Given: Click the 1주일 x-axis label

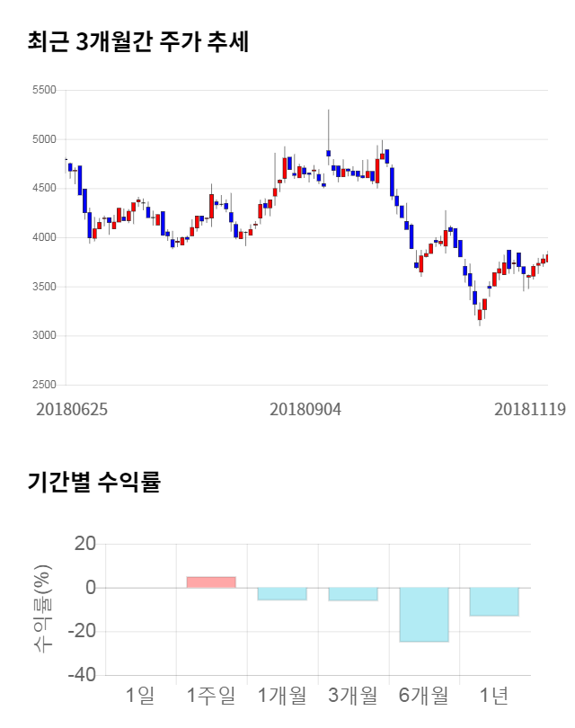Looking at the screenshot, I should (x=211, y=695).
